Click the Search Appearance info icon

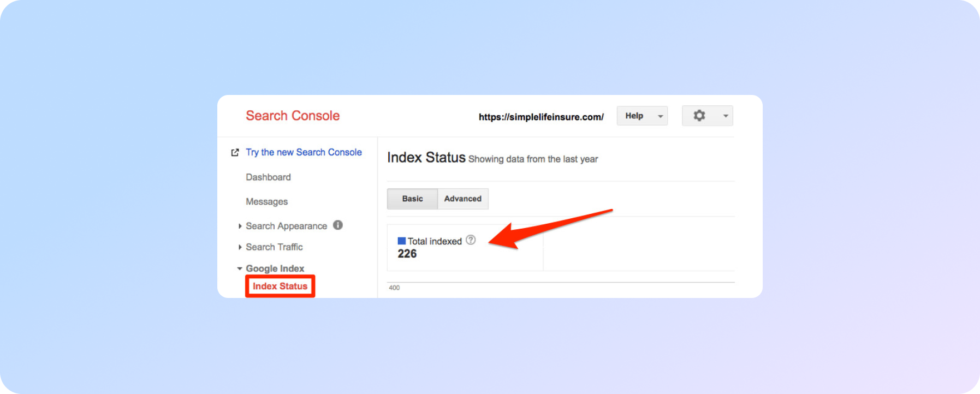pyautogui.click(x=338, y=225)
